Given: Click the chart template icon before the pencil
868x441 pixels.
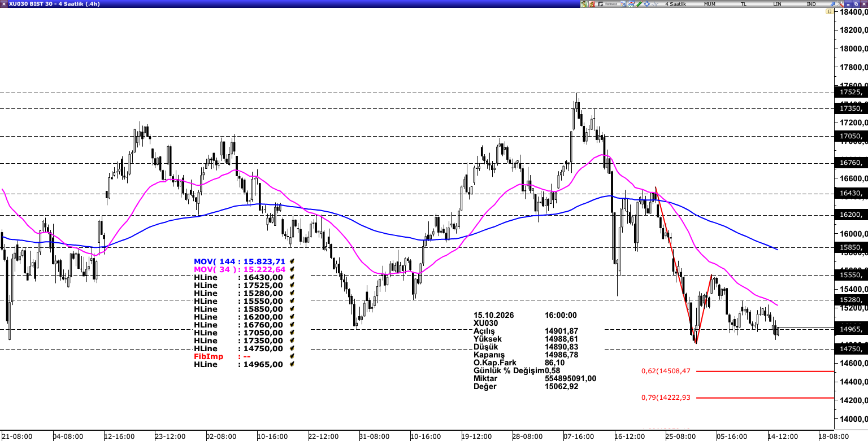Looking at the screenshot, I should click(x=631, y=4).
